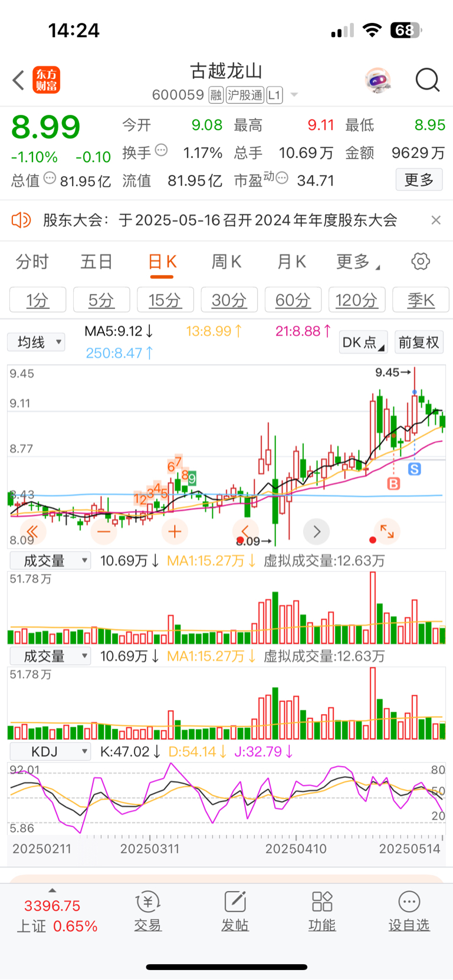
Task: Move chart left with arrow icon
Action: tap(246, 532)
